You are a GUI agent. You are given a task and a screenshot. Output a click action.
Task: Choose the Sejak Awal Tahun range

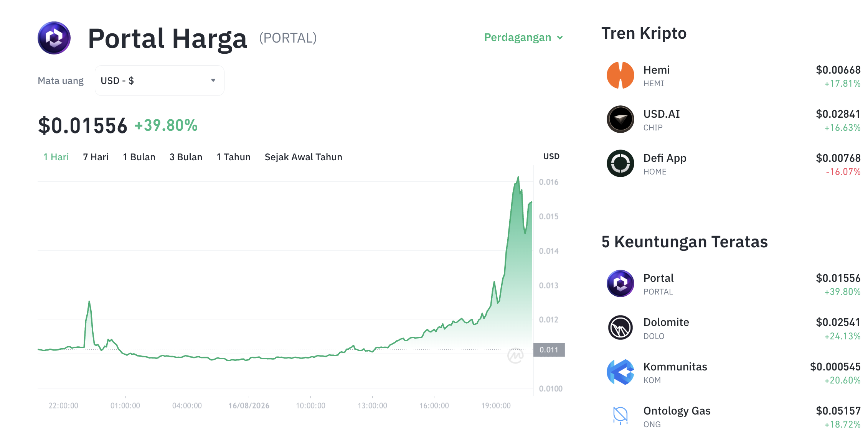[x=303, y=157]
